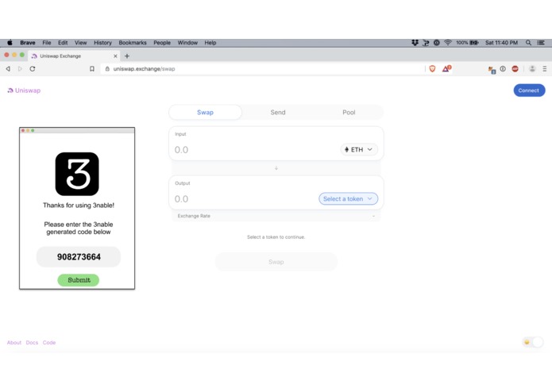Click the green Submit button
The image size is (552, 392).
[79, 280]
